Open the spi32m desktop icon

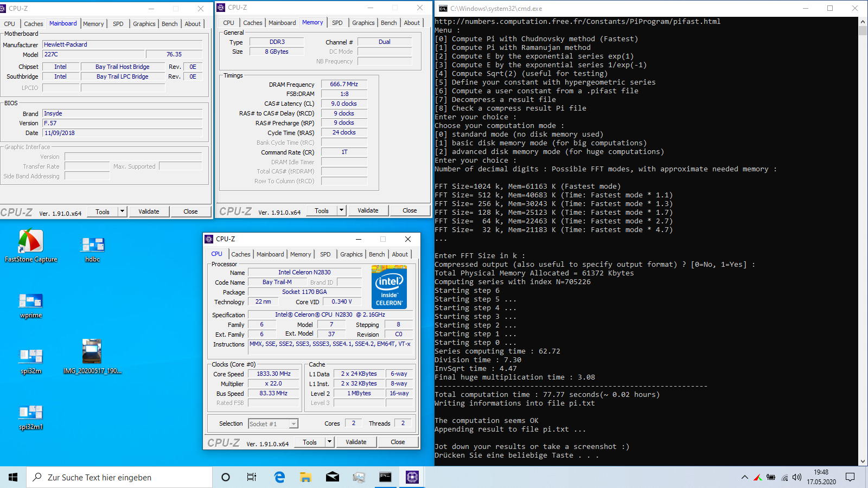click(31, 361)
